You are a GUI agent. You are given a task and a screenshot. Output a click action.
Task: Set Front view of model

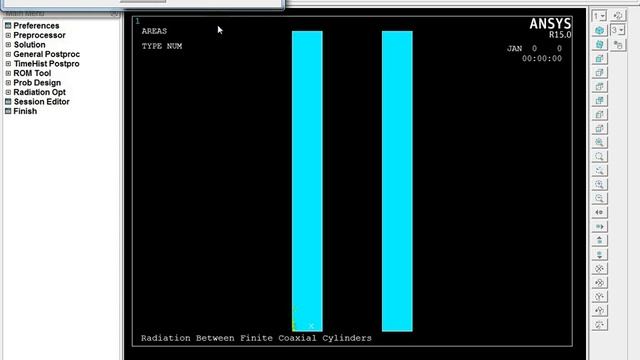[x=599, y=58]
